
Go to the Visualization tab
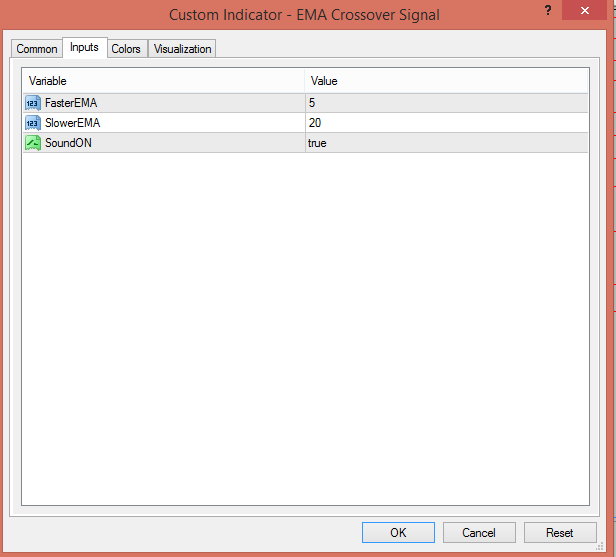click(x=182, y=49)
